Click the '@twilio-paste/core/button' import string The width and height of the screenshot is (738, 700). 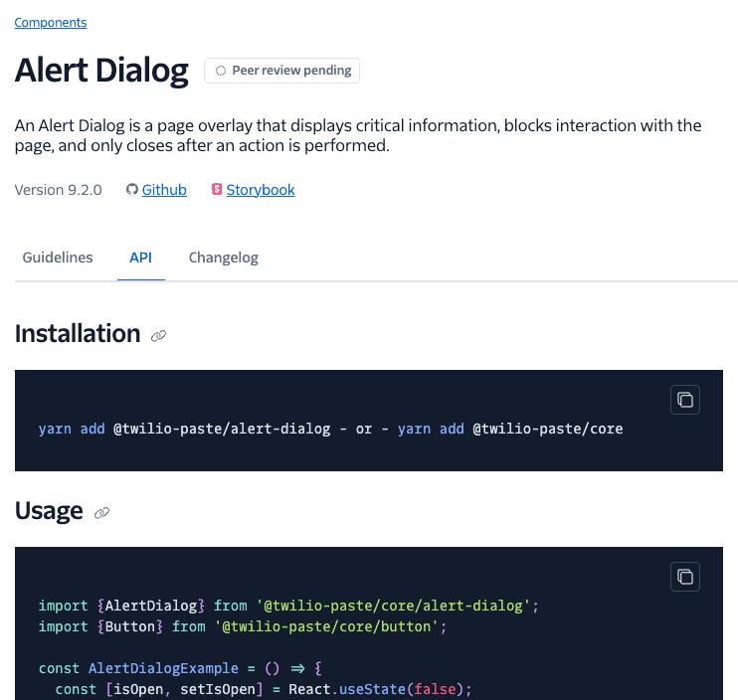326,626
